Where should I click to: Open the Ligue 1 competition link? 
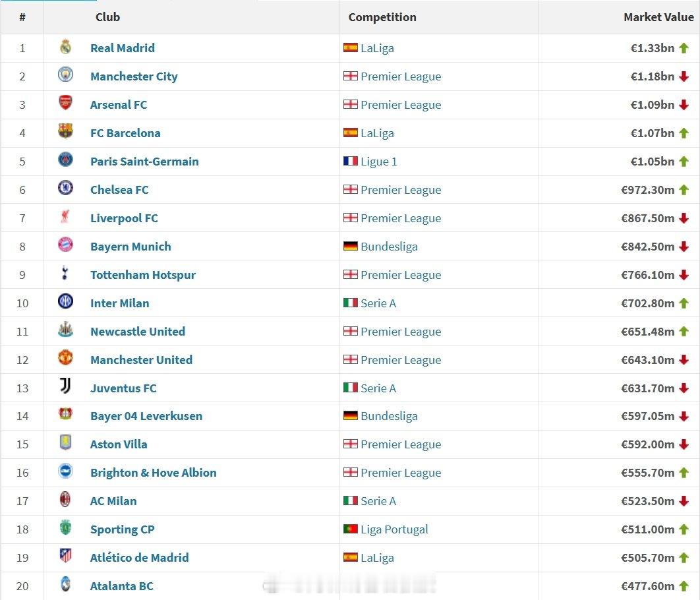(378, 162)
